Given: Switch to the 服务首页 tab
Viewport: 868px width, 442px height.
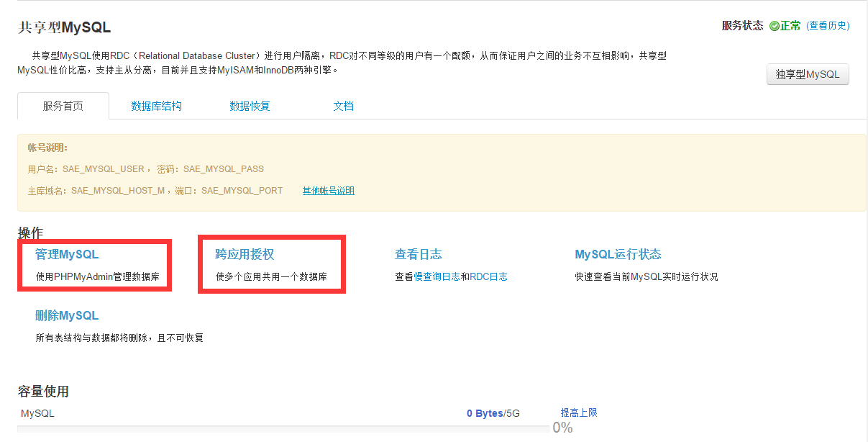Looking at the screenshot, I should [x=63, y=106].
